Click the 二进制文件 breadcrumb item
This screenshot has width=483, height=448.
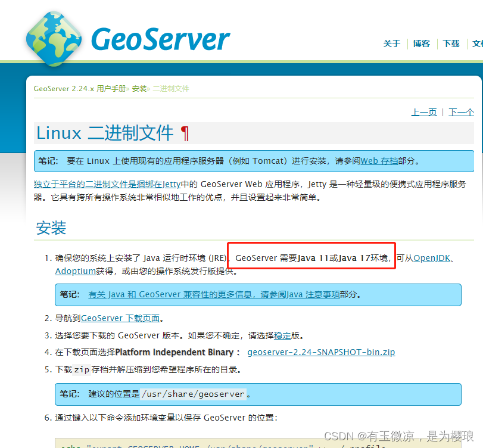171,89
